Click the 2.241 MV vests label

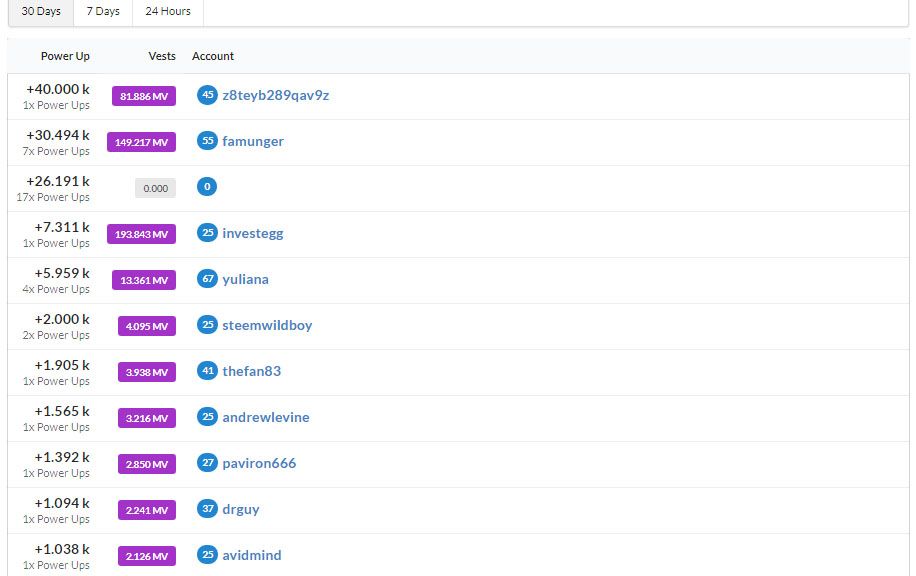coord(147,510)
